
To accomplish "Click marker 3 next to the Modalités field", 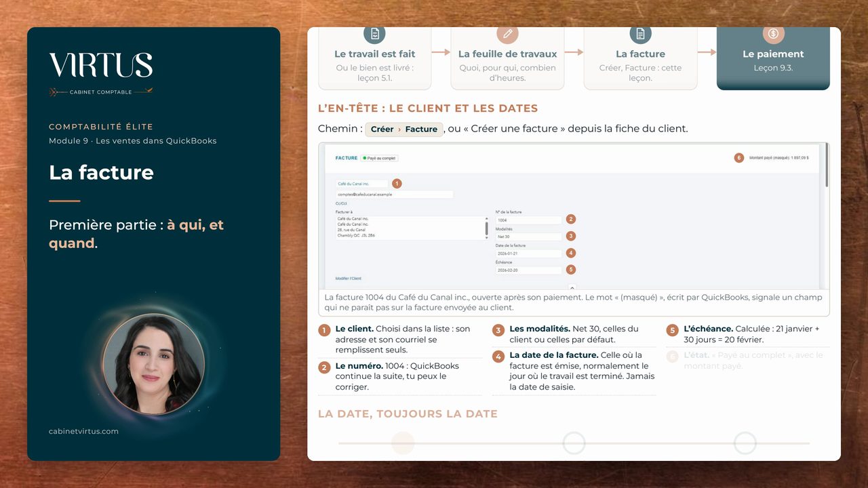I will (571, 236).
